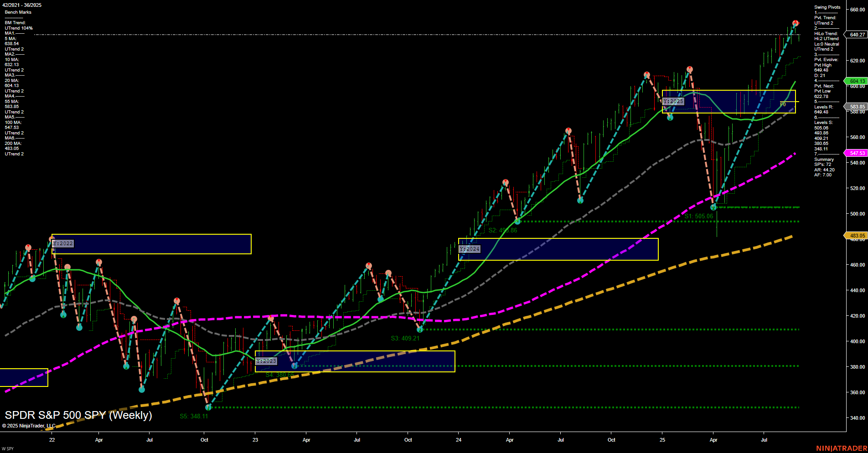Toggle the Y:2024 highlighted zone
The width and height of the screenshot is (868, 453).
pos(470,249)
